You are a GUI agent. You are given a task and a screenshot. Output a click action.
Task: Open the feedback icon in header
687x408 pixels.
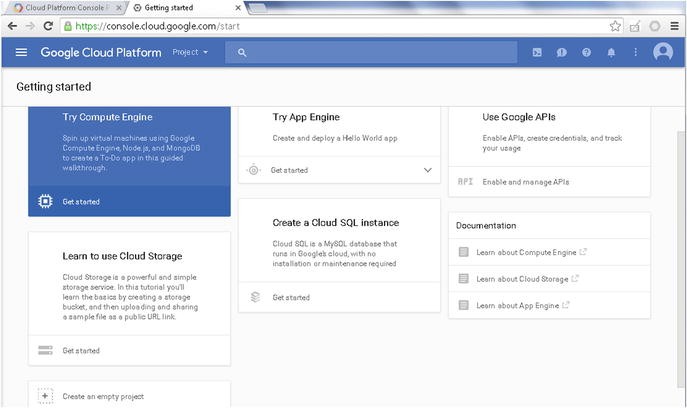(x=561, y=53)
